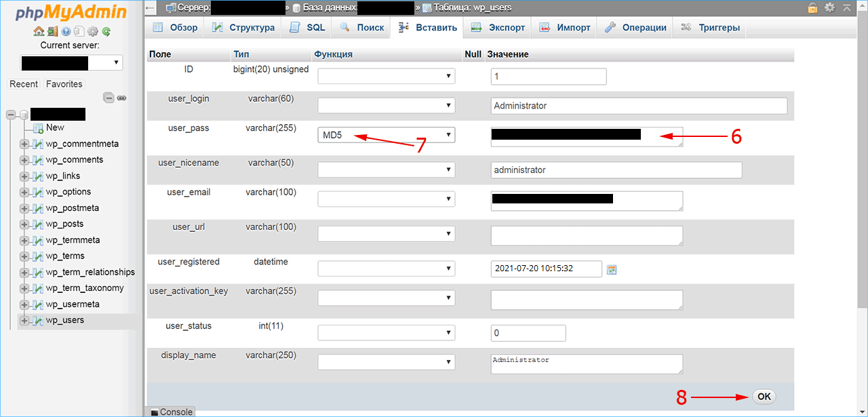Screen dimensions: 868x417
Task: Open the phpMyAdmin home page icon
Action: click(x=39, y=31)
